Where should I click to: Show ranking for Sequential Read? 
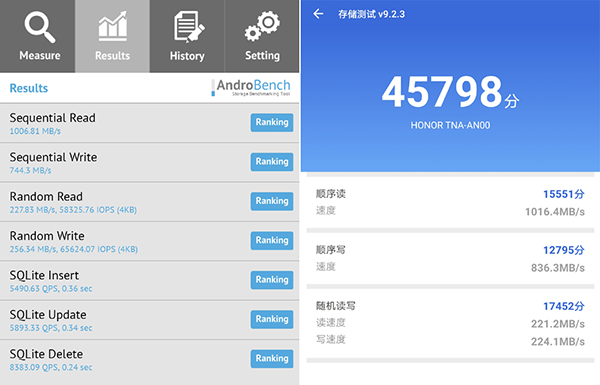[x=272, y=122]
